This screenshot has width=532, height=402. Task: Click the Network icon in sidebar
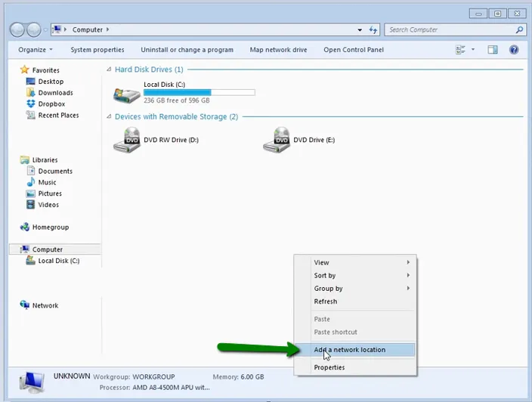click(24, 305)
